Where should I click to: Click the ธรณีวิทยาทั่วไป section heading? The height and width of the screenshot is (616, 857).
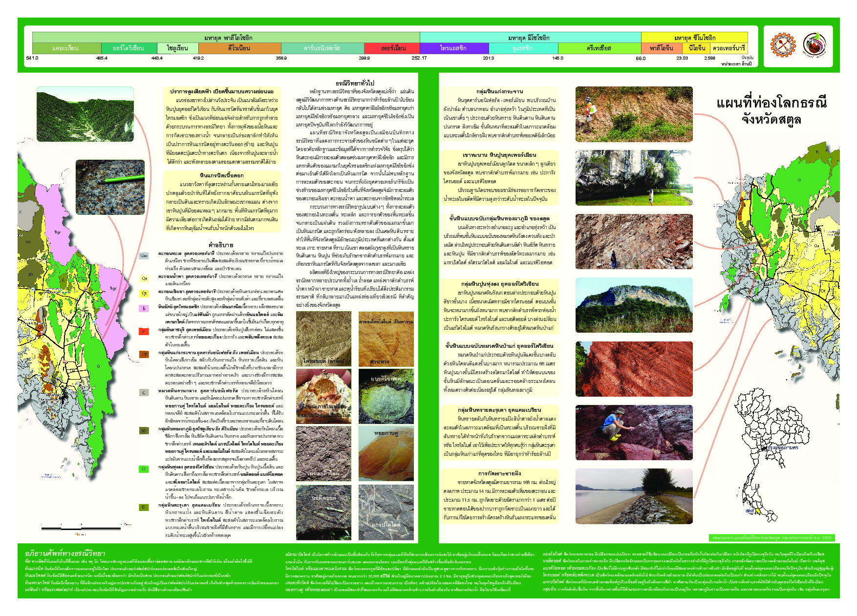355,83
